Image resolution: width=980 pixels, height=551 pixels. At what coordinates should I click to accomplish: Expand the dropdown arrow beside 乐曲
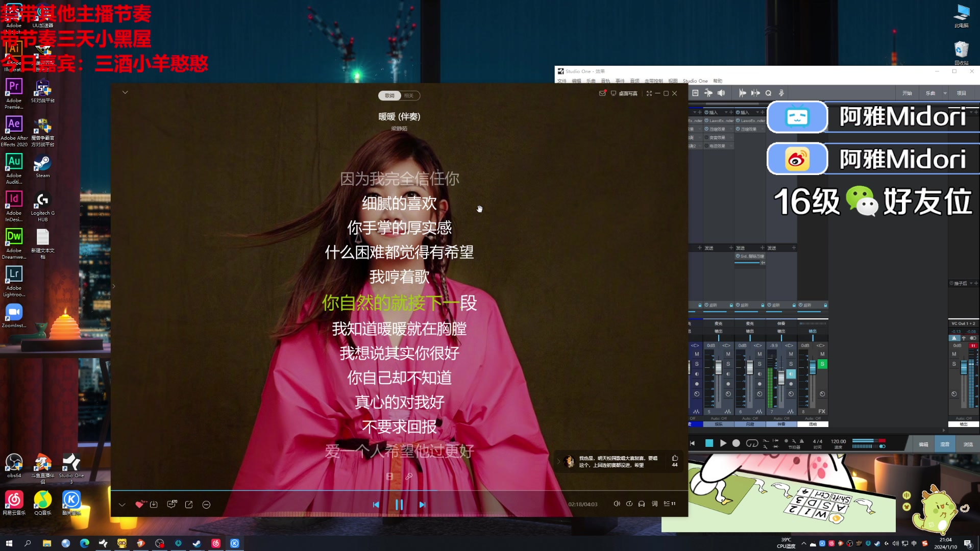945,93
